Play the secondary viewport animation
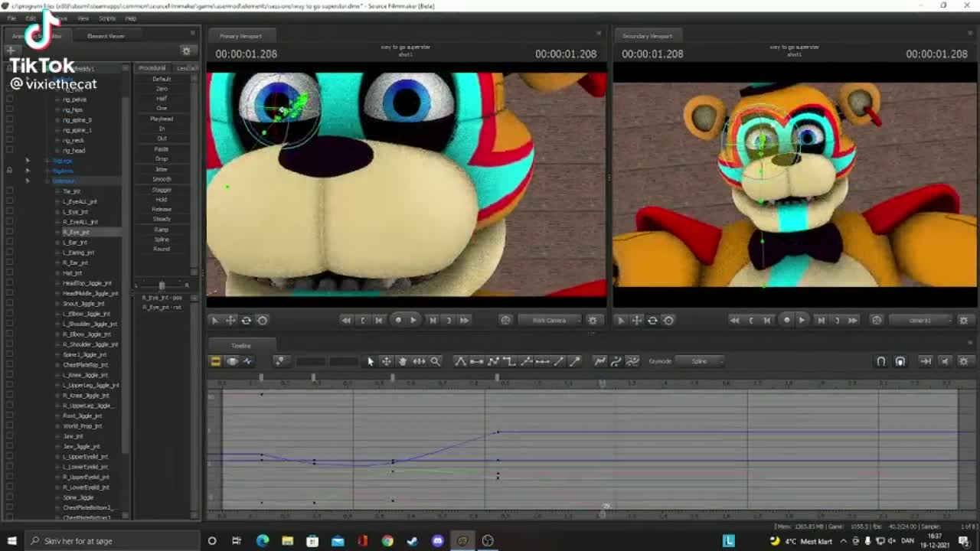980x551 pixels. [802, 321]
